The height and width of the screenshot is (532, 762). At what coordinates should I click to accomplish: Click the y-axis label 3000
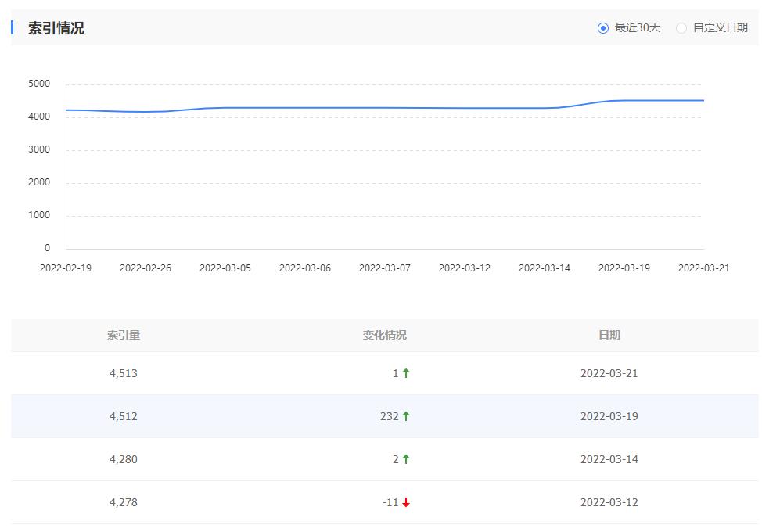[x=39, y=149]
